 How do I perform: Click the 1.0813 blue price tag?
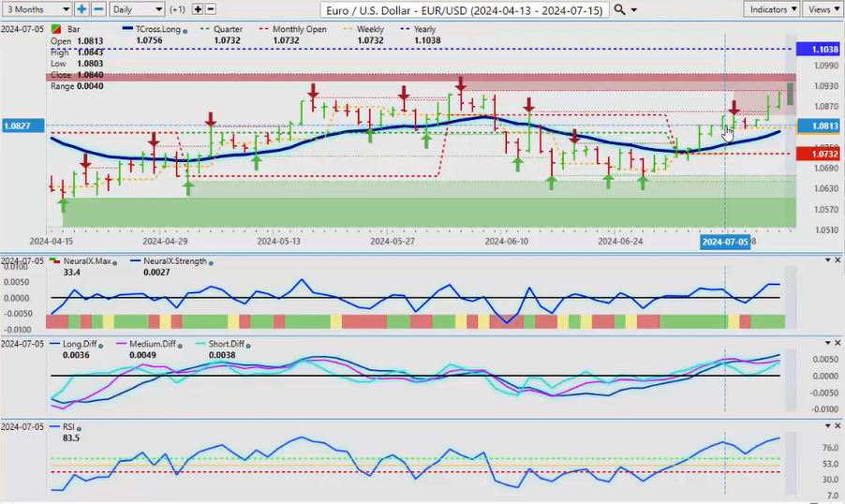tap(818, 126)
